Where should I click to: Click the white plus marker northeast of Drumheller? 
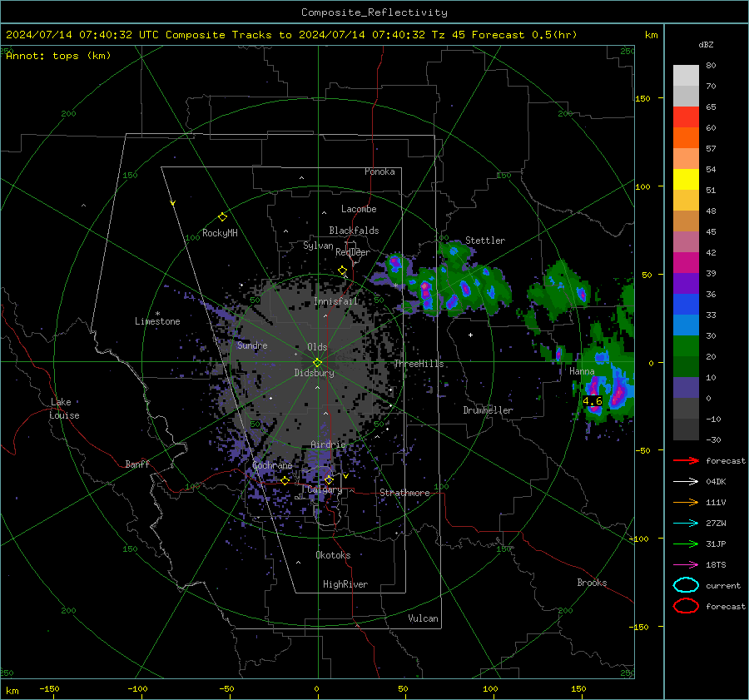[470, 335]
